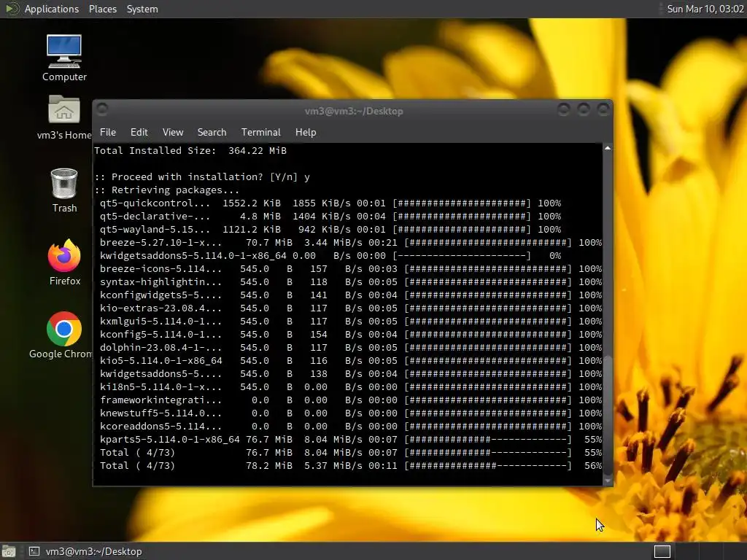Click the kio-extras-23.08.4.... package line

pos(351,308)
